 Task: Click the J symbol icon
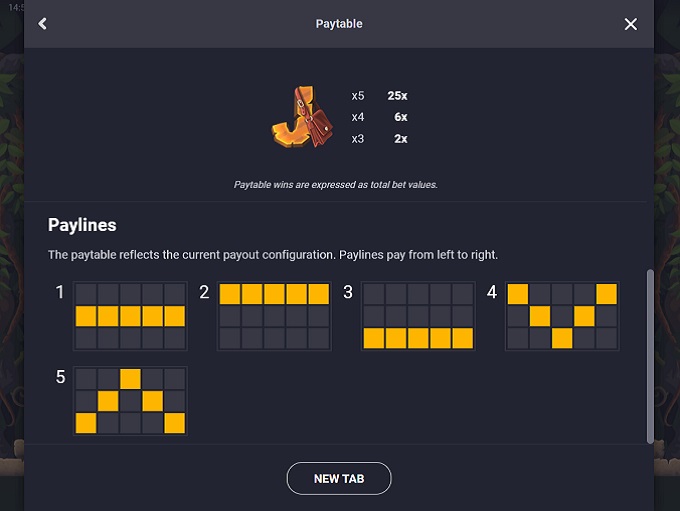click(302, 117)
